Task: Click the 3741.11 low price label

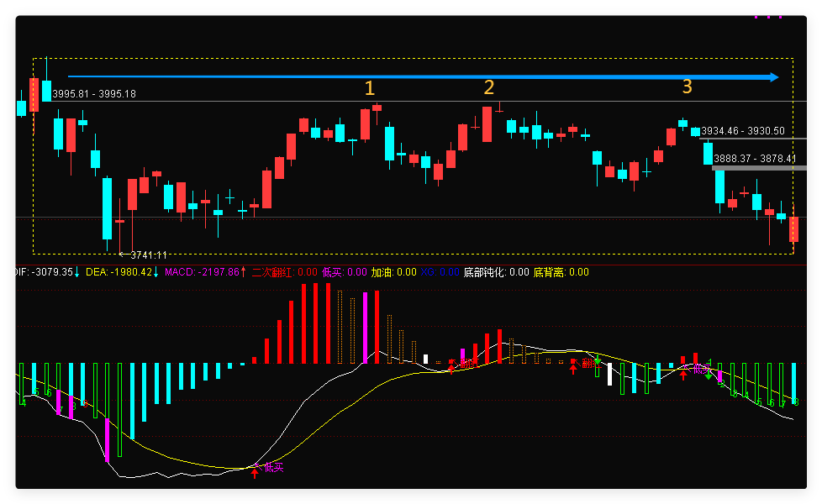Action: (x=149, y=255)
